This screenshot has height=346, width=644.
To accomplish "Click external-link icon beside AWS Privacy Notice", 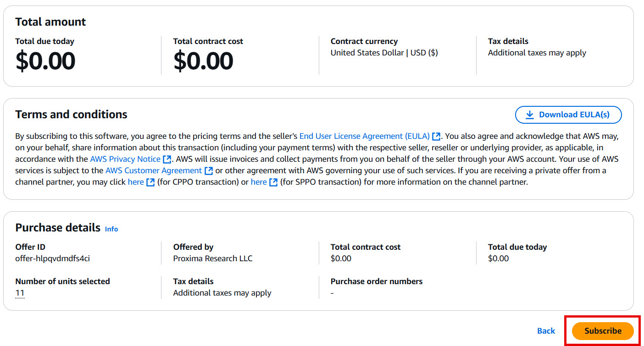I will click(167, 159).
